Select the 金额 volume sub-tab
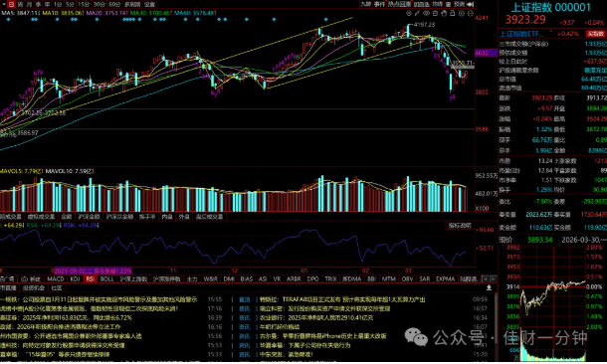The width and height of the screenshot is (607, 364). coord(67,217)
